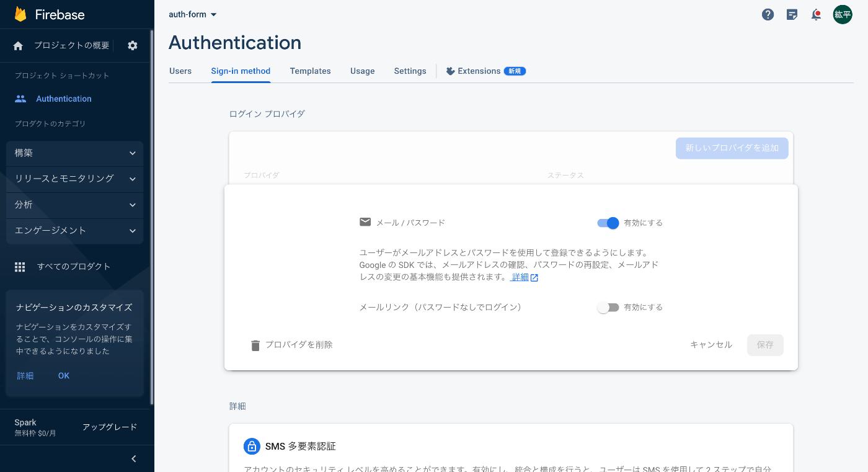Image resolution: width=868 pixels, height=472 pixels.
Task: Click the SMS 多要素認証 heading
Action: point(301,447)
